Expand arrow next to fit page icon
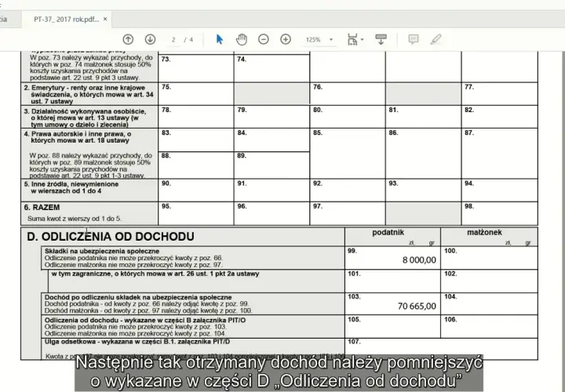Viewport: 565px width, 392px height. point(362,40)
